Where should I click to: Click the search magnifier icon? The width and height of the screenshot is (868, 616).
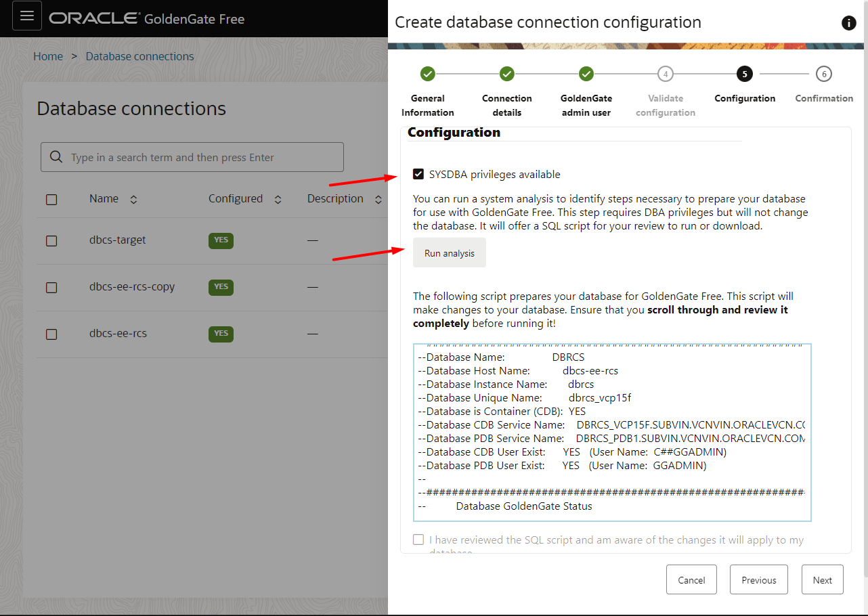[56, 156]
